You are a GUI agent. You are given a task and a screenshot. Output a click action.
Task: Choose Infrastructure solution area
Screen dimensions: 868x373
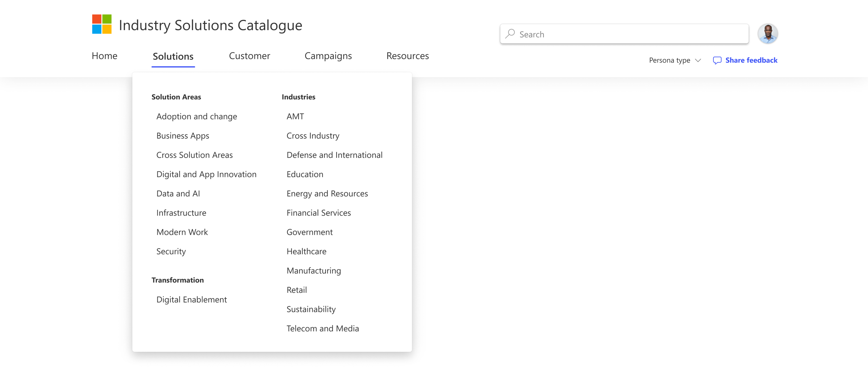tap(181, 213)
